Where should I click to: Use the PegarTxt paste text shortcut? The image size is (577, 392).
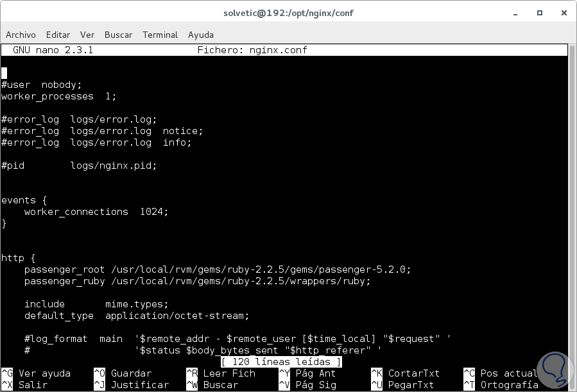click(x=408, y=384)
